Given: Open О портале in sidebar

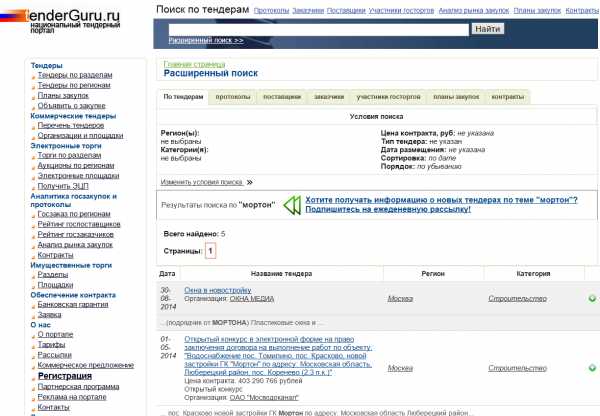Looking at the screenshot, I should pyautogui.click(x=55, y=334).
